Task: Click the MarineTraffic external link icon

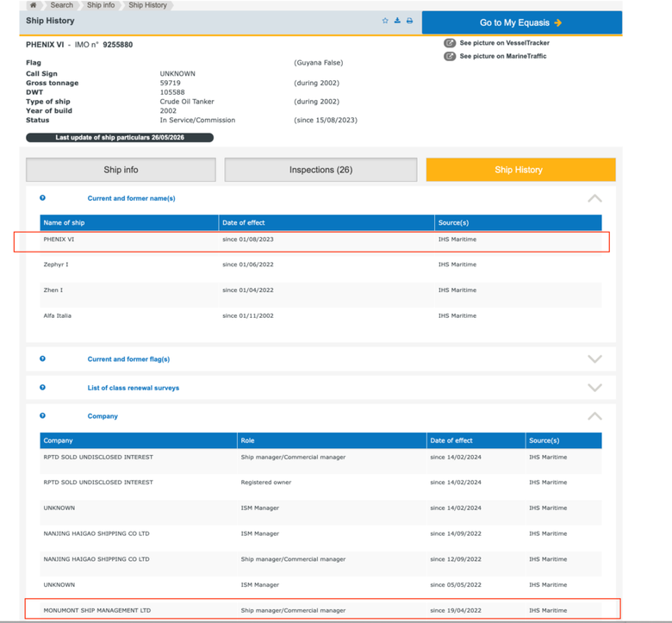Action: 450,56
